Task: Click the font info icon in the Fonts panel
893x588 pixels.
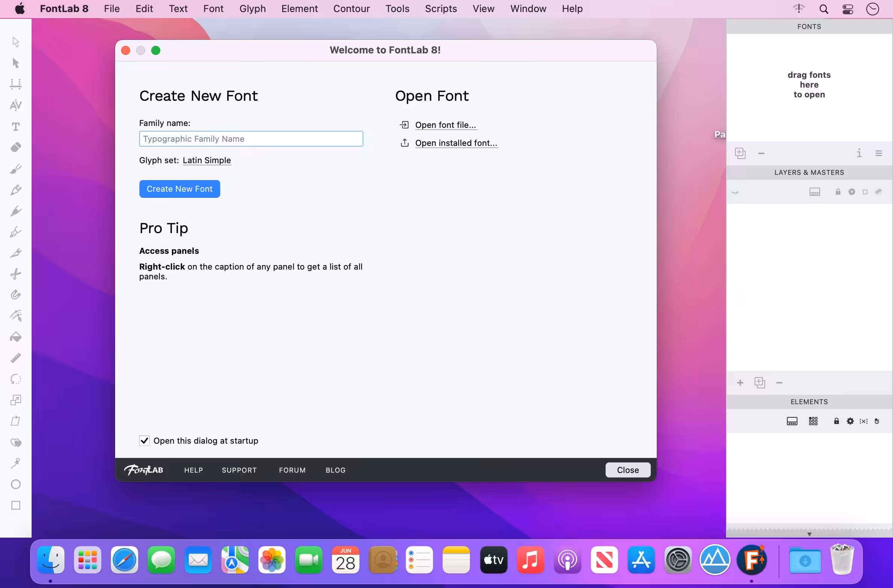Action: click(x=859, y=153)
